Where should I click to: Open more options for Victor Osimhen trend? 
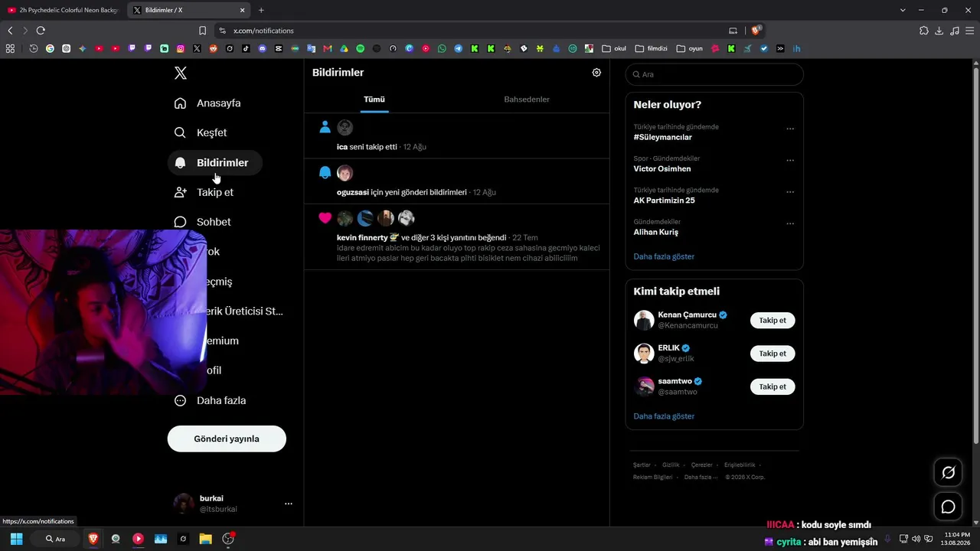tap(790, 161)
